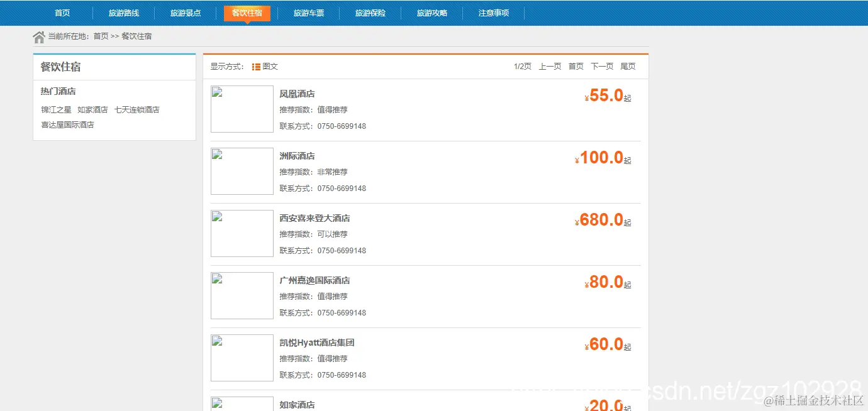Open the 七天连锁酒店 hotel link
Screen dimensions: 868x411
[x=137, y=110]
